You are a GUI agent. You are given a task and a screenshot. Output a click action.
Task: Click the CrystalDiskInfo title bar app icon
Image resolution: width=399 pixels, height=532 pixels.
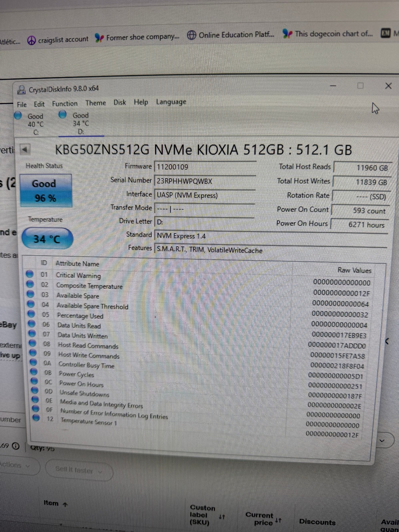(22, 90)
